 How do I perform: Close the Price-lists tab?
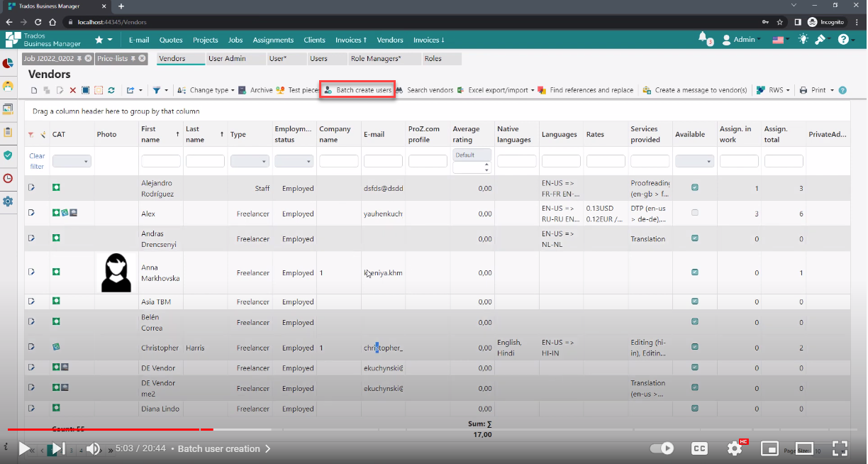(142, 58)
